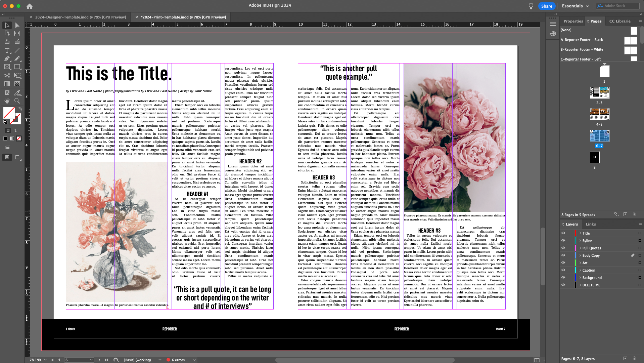This screenshot has width=644, height=363.
Task: Hide the Byline layer
Action: click(563, 241)
